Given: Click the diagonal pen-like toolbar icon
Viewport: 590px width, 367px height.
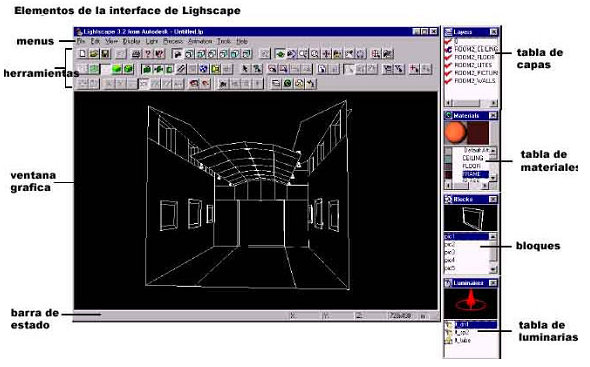Looking at the screenshot, I should pyautogui.click(x=181, y=69).
